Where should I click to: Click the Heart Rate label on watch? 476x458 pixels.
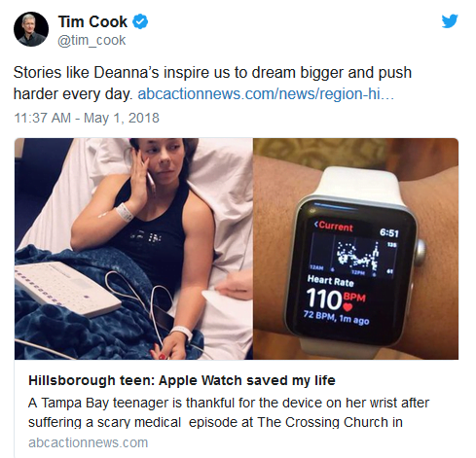tap(330, 280)
